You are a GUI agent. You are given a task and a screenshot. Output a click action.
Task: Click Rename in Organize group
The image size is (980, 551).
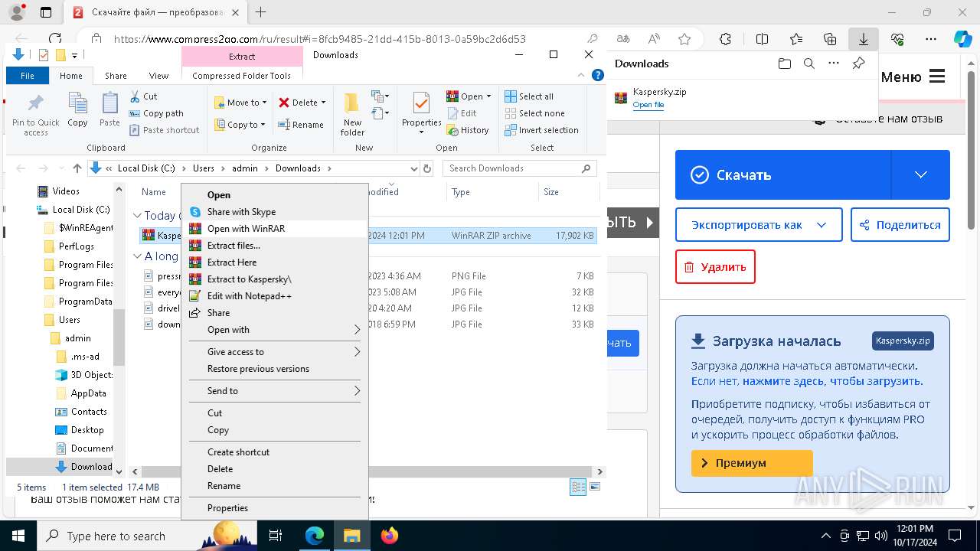301,125
